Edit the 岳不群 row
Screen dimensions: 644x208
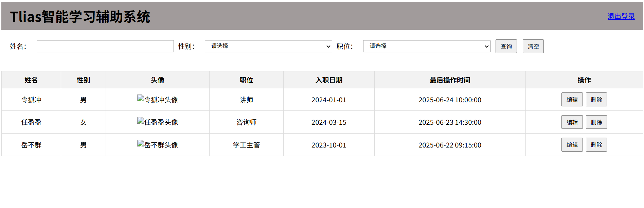click(x=572, y=145)
